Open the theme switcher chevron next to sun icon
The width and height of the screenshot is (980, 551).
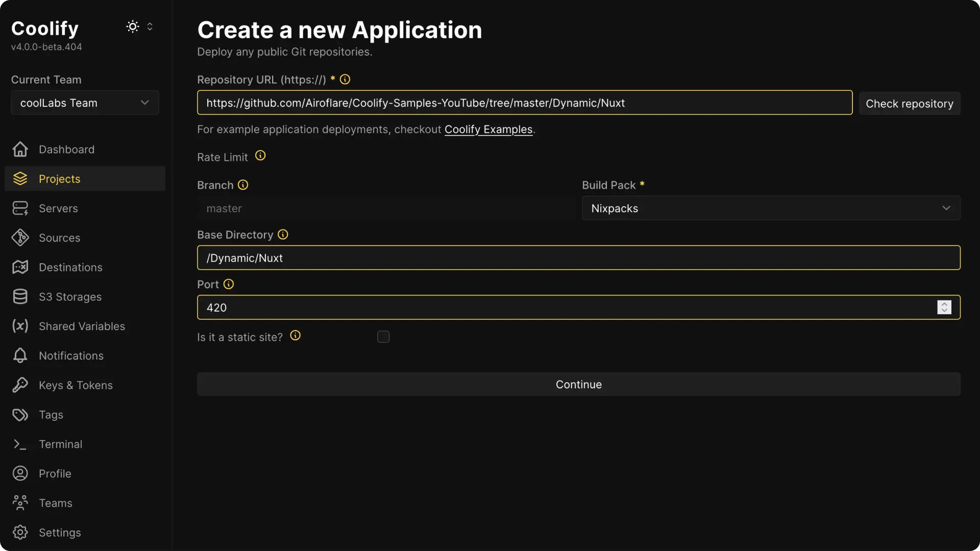click(x=150, y=27)
